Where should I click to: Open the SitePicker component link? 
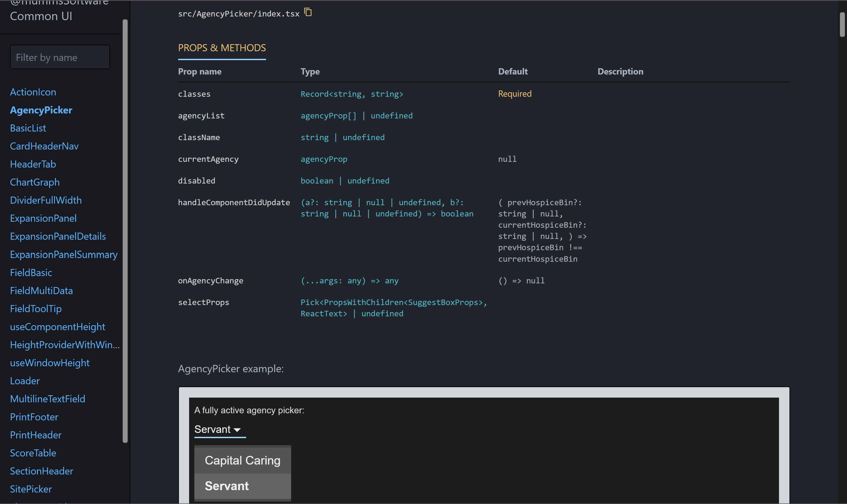pyautogui.click(x=31, y=489)
